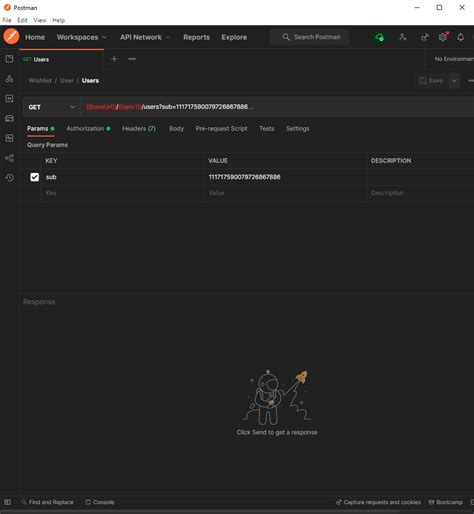Click the Response panel heading

pos(39,302)
